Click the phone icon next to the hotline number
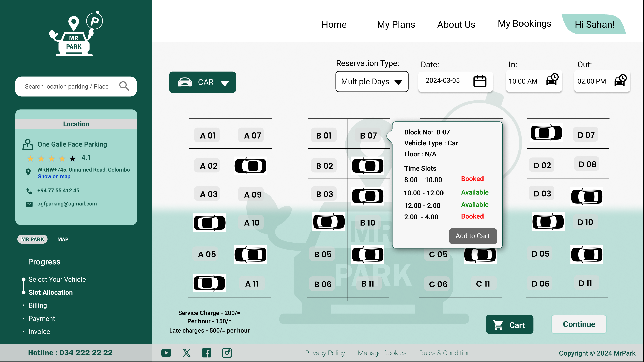 (29, 191)
